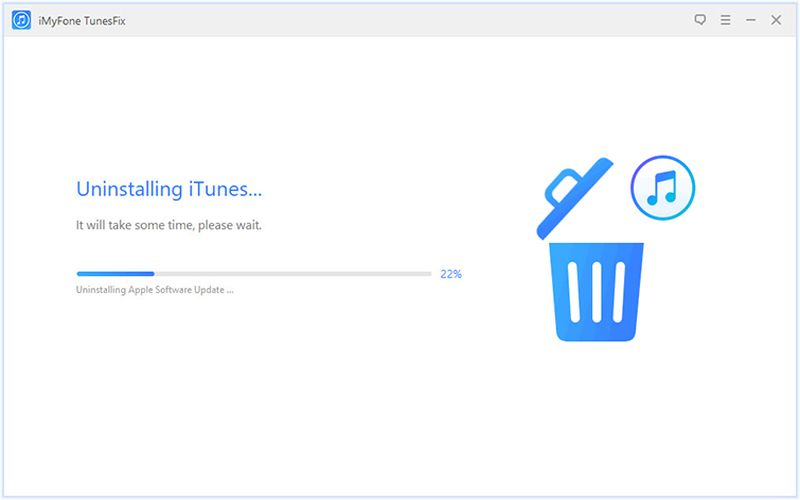The image size is (800, 500).
Task: Click the iMyFone TunesFix app logo
Action: pyautogui.click(x=21, y=20)
